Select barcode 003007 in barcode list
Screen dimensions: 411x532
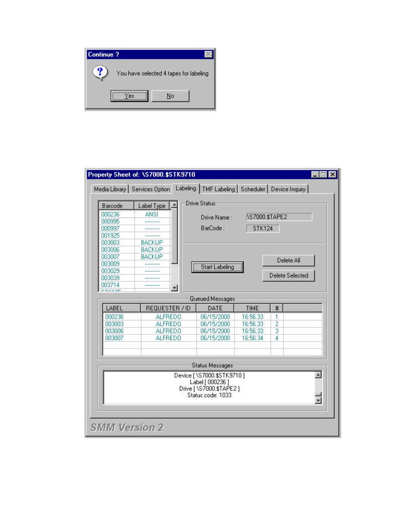[110, 257]
